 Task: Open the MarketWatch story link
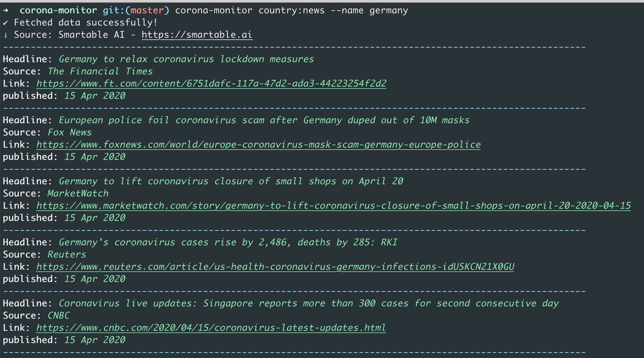click(x=333, y=206)
